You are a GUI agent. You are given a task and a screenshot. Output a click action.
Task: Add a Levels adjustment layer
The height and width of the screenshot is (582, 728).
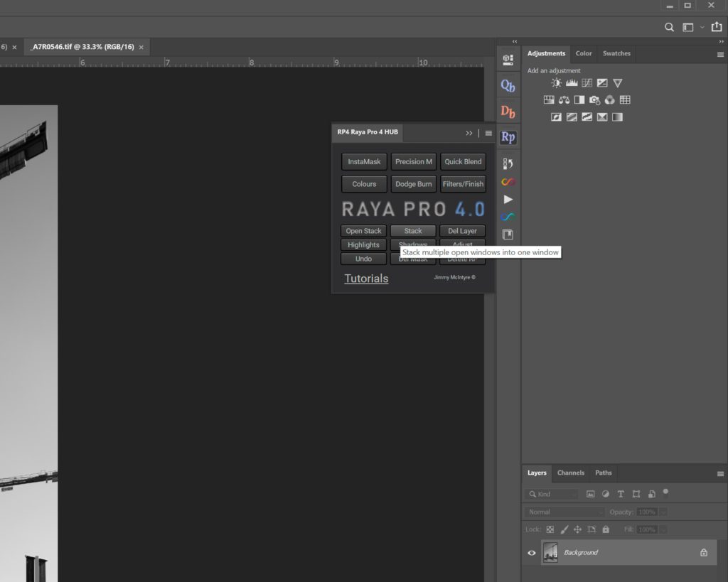coord(572,83)
